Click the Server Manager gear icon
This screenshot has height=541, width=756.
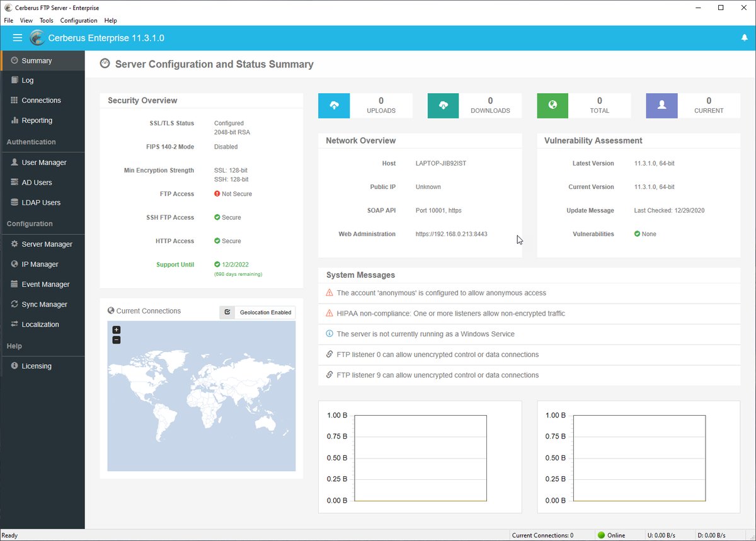coord(14,244)
